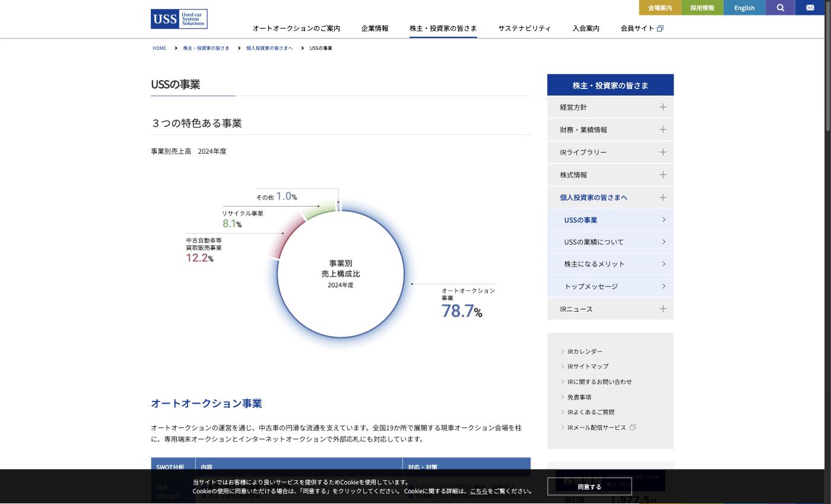Click the オートオークション事業 section heading
Viewport: 831px width, 504px height.
pyautogui.click(x=206, y=403)
